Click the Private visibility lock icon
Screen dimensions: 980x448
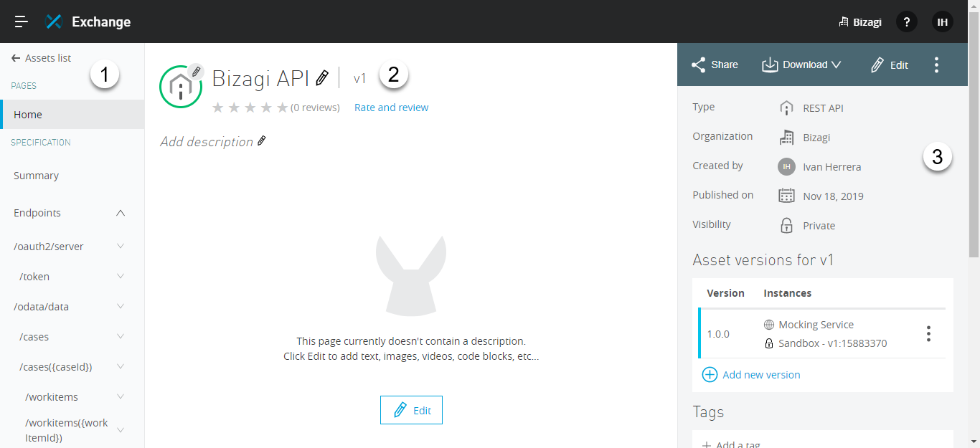787,225
